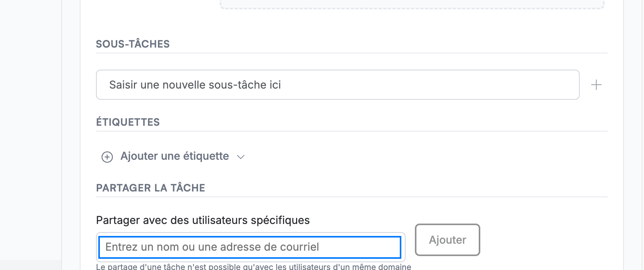
Task: Select the ÉTIQUETTES section heading
Action: tap(128, 122)
